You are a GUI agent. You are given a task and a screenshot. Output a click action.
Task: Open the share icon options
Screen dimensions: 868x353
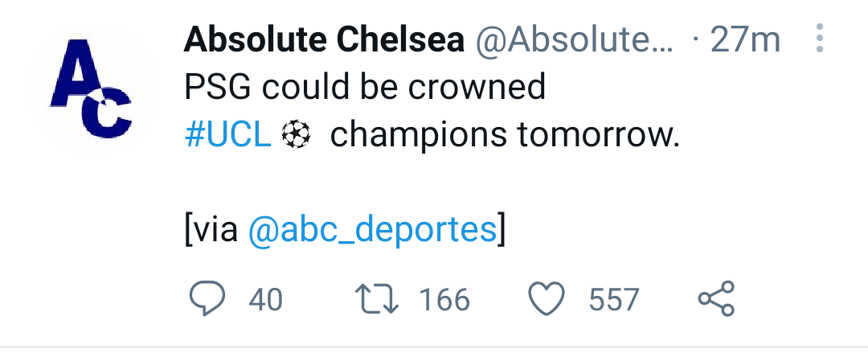click(715, 298)
